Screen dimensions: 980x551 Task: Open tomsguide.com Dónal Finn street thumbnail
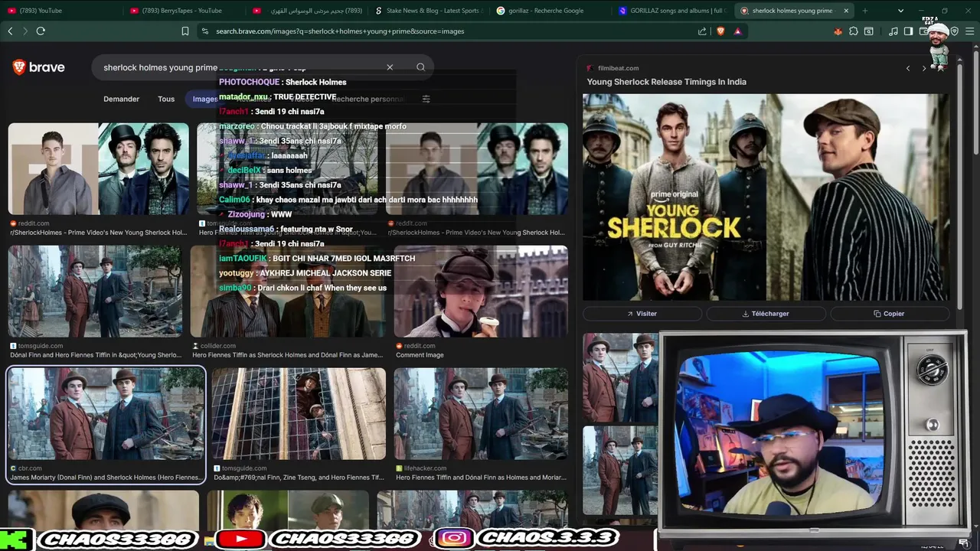(x=95, y=292)
